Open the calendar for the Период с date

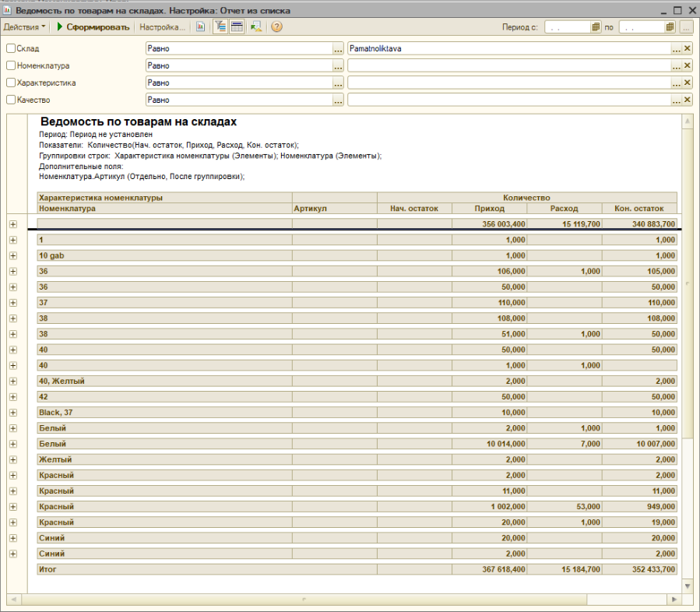click(x=596, y=27)
